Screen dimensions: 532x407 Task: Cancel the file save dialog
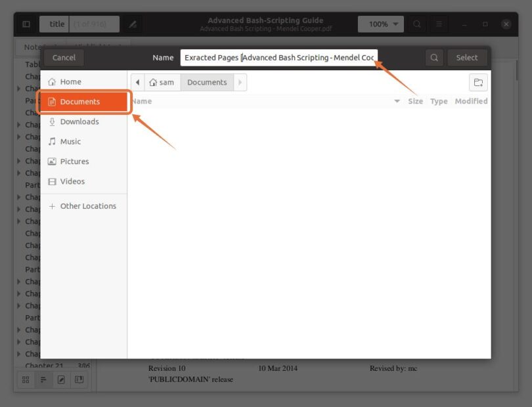(x=64, y=58)
